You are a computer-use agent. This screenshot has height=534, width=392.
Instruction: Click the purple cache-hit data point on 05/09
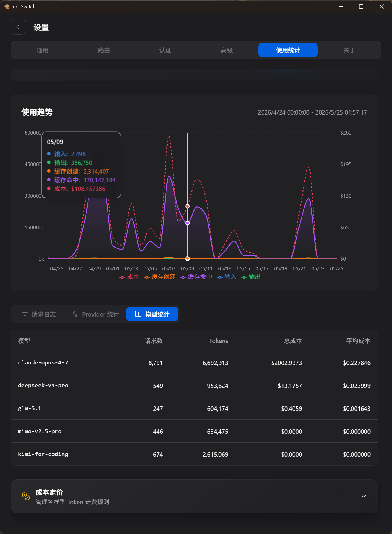pos(188,223)
